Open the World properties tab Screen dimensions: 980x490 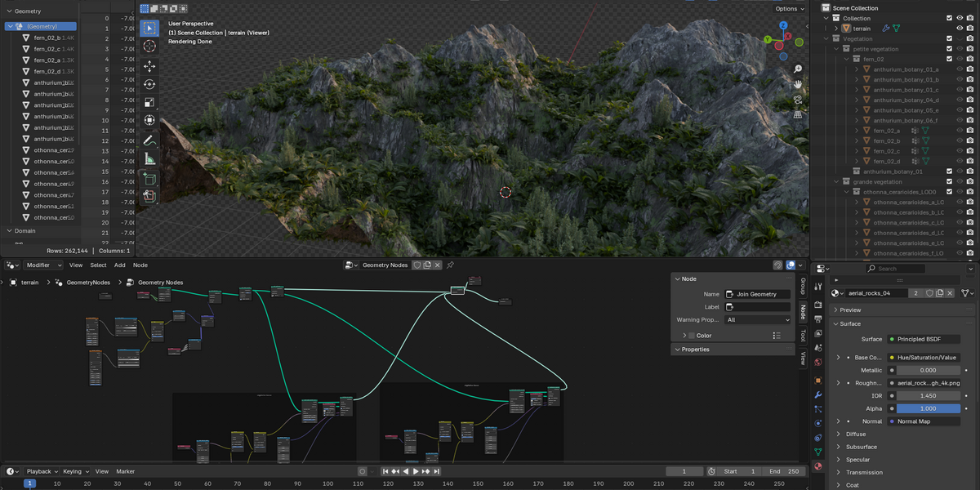pos(817,363)
